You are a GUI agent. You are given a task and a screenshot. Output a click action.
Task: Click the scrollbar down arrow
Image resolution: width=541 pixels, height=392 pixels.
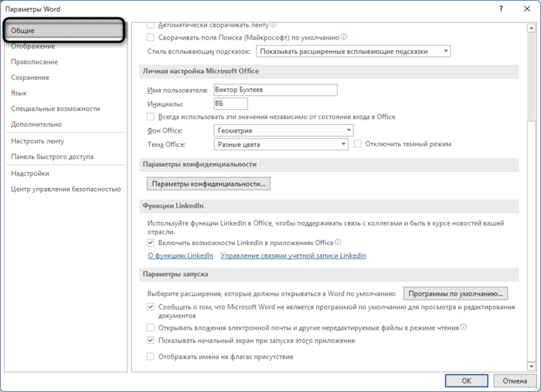(x=531, y=366)
